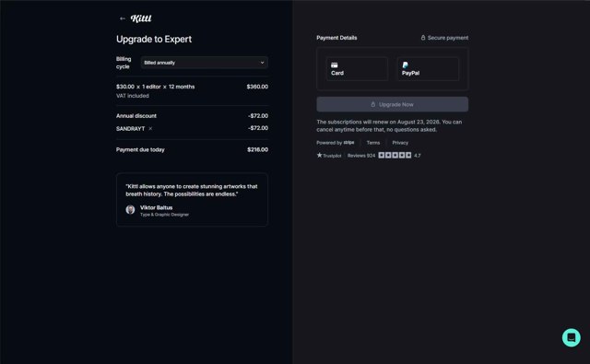Viewport: 590px width, 364px height.
Task: Click the Kittl logo
Action: (141, 18)
